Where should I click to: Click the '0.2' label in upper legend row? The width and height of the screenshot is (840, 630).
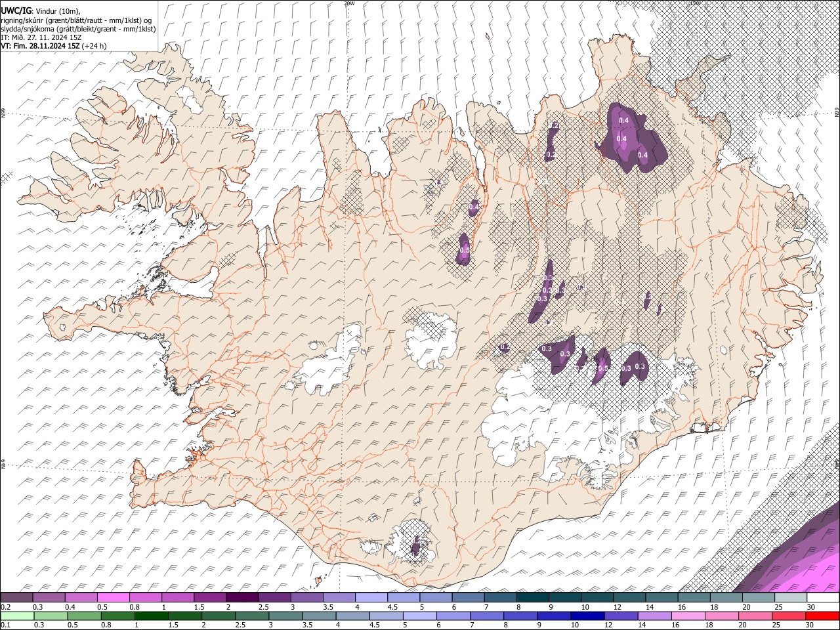(x=5, y=607)
